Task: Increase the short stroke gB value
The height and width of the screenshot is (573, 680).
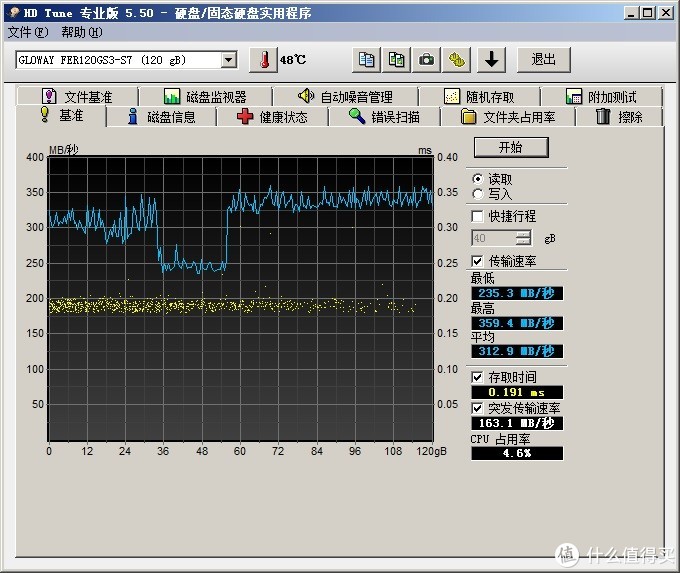Action: [523, 234]
